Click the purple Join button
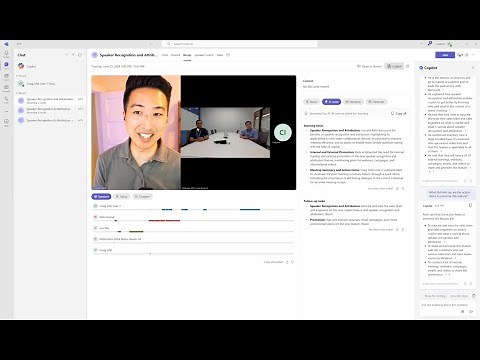The image size is (480, 360). pos(445,55)
